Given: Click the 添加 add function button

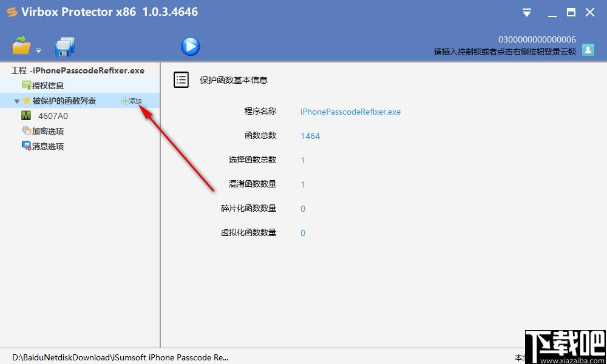Looking at the screenshot, I should point(132,101).
